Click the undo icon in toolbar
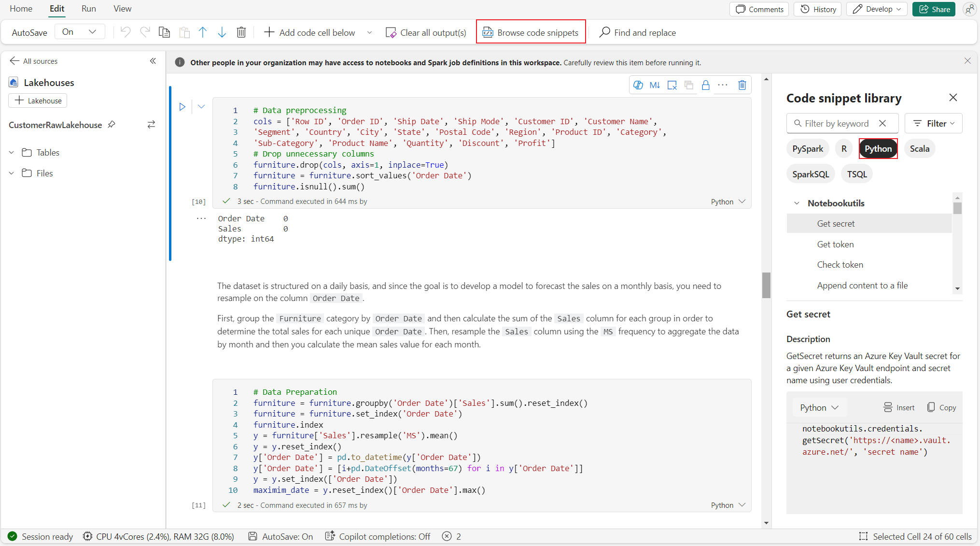Viewport: 980px width, 546px height. pos(126,32)
